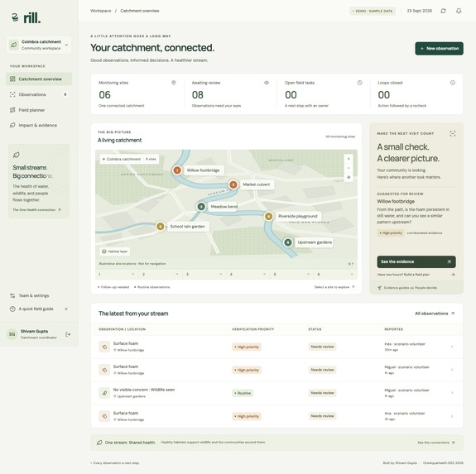Click the leaf icon in the Small streams card
Screen dimensions: 476x474
click(16, 155)
